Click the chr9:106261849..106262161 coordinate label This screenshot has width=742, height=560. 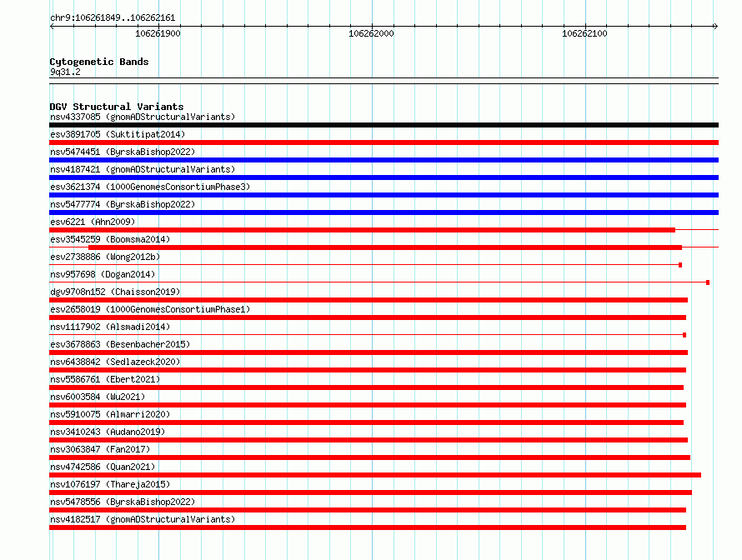tap(113, 17)
